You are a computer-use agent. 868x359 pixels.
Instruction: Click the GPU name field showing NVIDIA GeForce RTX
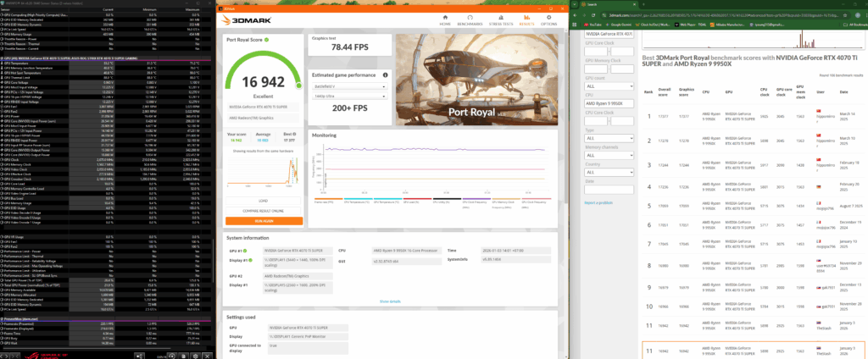609,35
